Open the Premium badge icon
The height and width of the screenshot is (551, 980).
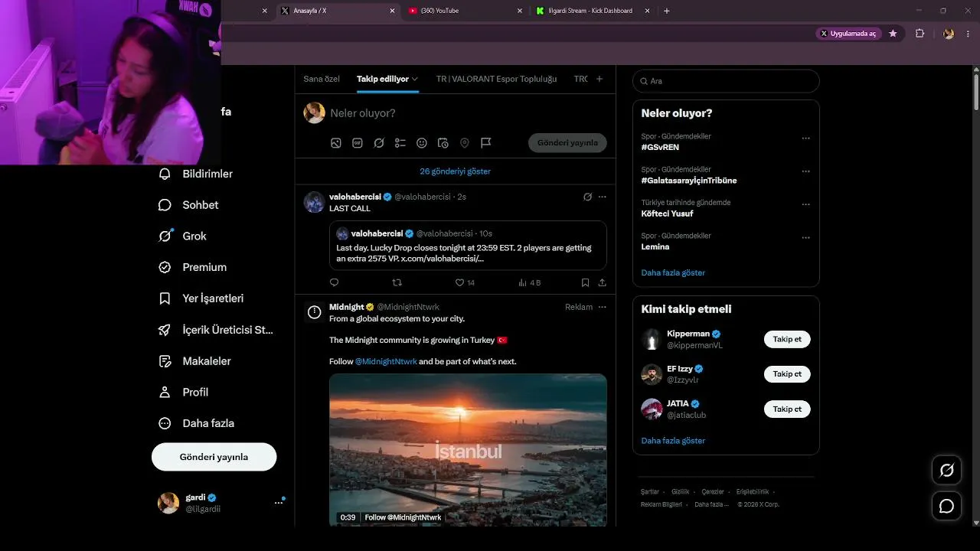click(165, 267)
